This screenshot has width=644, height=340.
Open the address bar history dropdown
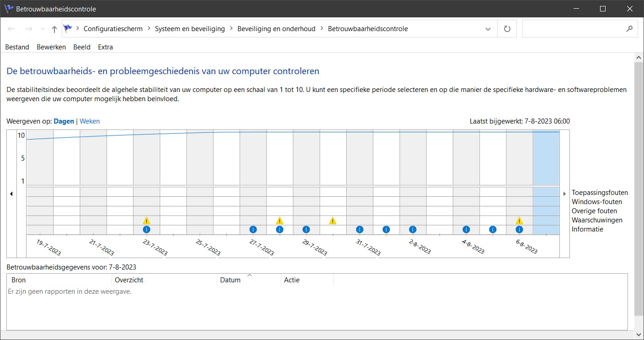coord(488,29)
